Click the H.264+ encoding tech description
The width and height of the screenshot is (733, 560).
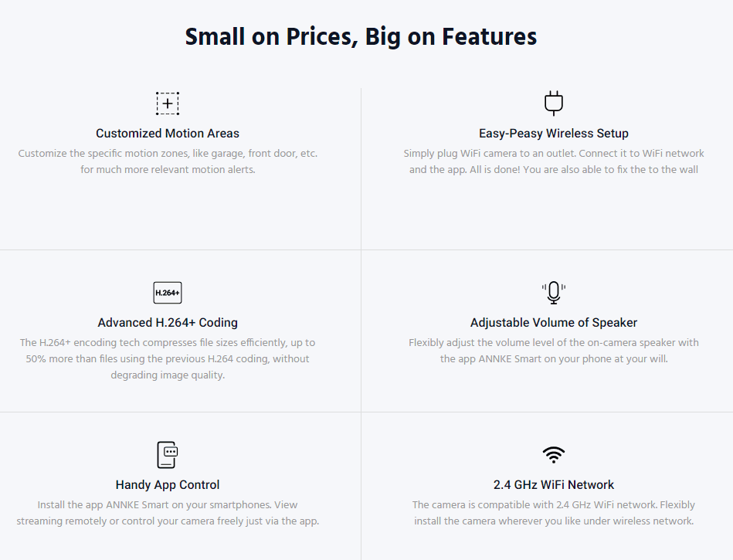(x=168, y=358)
